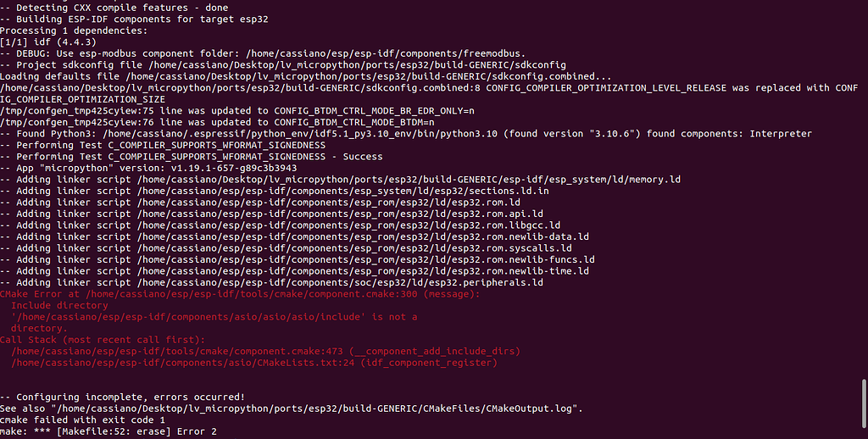The image size is (868, 439).
Task: Click the esp32.rom.api.ld linker script line
Action: pos(272,214)
